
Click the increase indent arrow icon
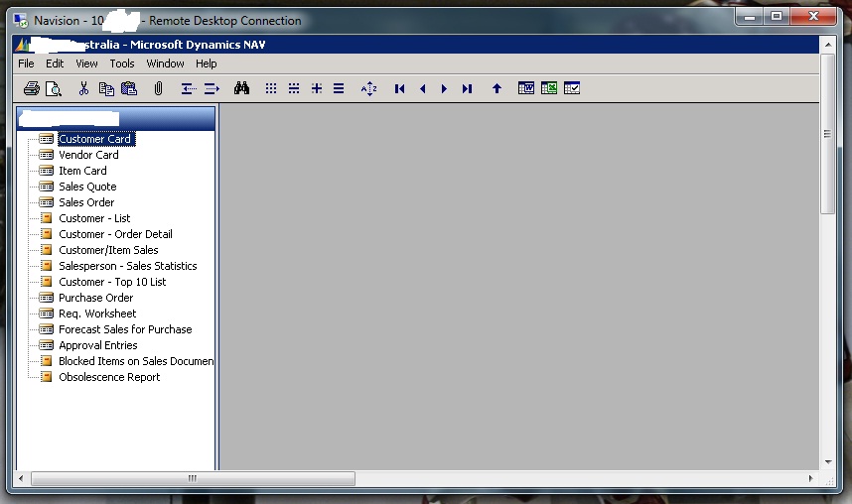pyautogui.click(x=212, y=88)
